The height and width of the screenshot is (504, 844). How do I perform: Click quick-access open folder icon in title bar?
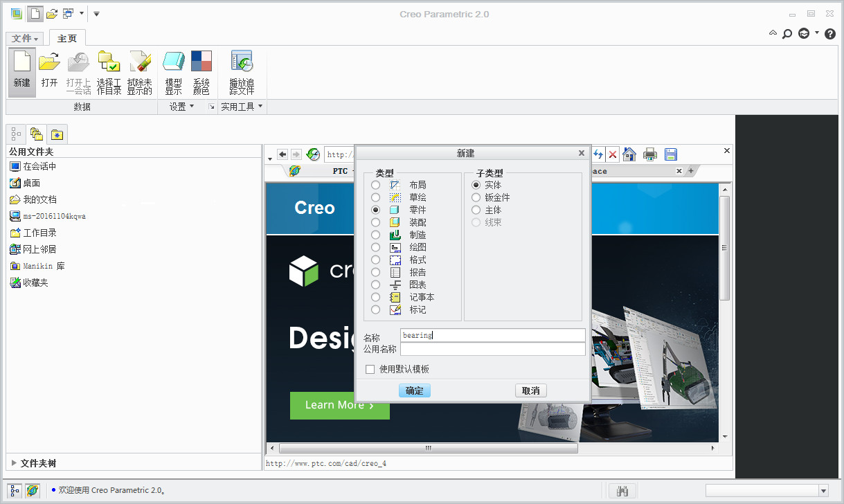51,13
